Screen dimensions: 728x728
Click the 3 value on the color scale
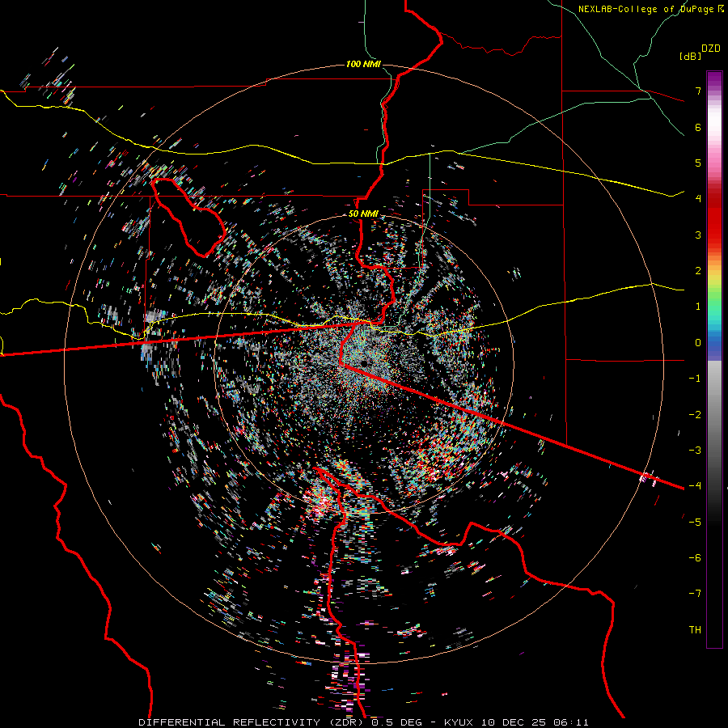click(x=698, y=235)
